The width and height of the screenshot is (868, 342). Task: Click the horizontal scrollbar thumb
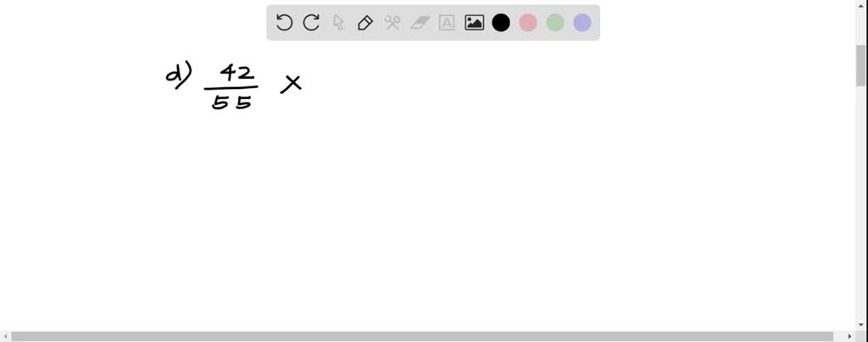422,336
